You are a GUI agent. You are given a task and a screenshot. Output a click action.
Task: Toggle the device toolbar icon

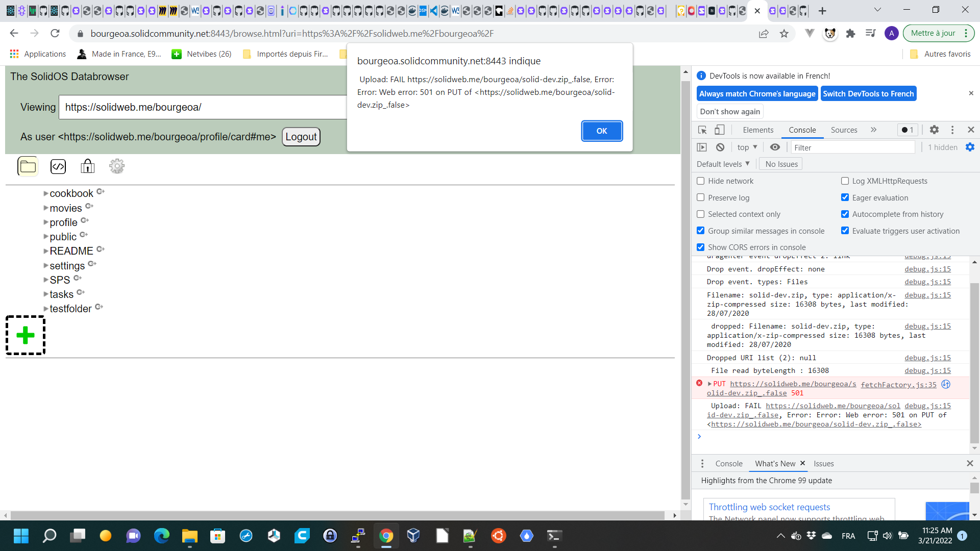pos(720,130)
